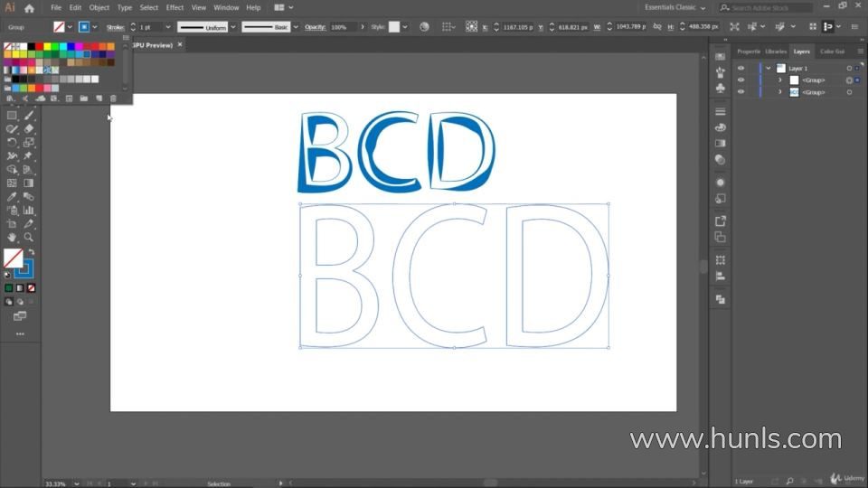Image resolution: width=868 pixels, height=488 pixels.
Task: Expand the second Group sublayer
Action: point(780,92)
